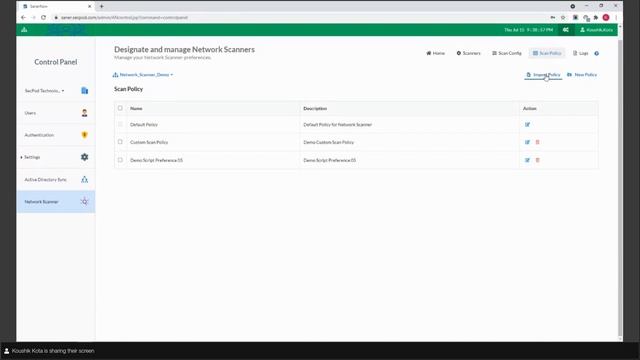Screen dimensions: 640x360
Task: Click the Default Policy for Network Scanner description
Action: pyautogui.click(x=338, y=124)
